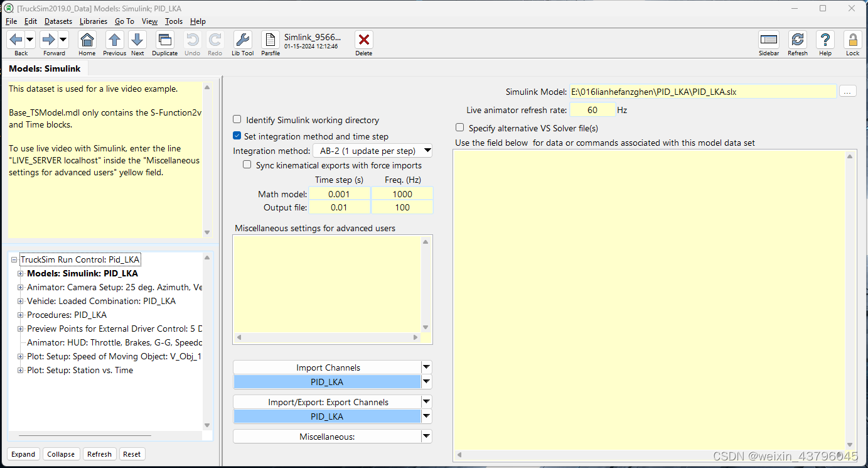Open the Import Channels type dropdown arrow
This screenshot has width=868, height=468.
pyautogui.click(x=427, y=367)
